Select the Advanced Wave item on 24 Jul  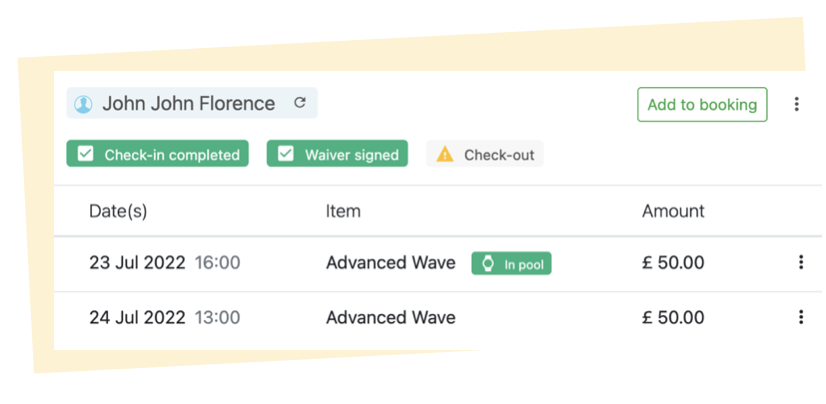tap(390, 317)
